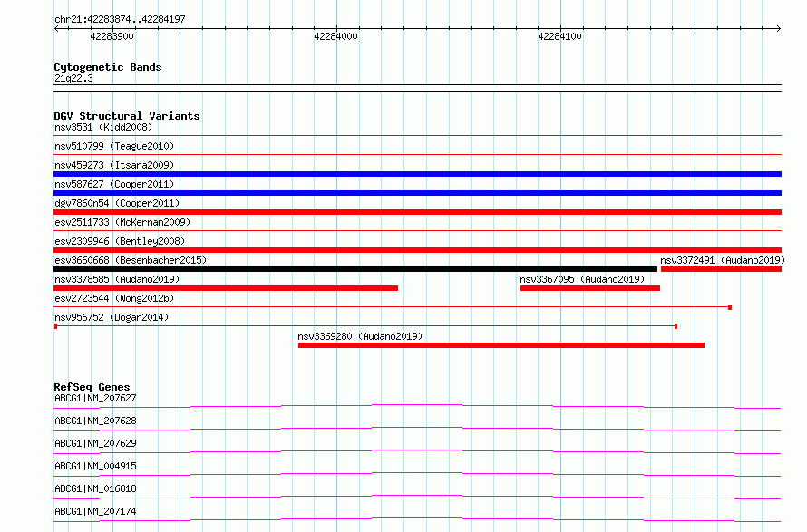
Task: Click the thin red line of nsv510799
Action: click(417, 155)
